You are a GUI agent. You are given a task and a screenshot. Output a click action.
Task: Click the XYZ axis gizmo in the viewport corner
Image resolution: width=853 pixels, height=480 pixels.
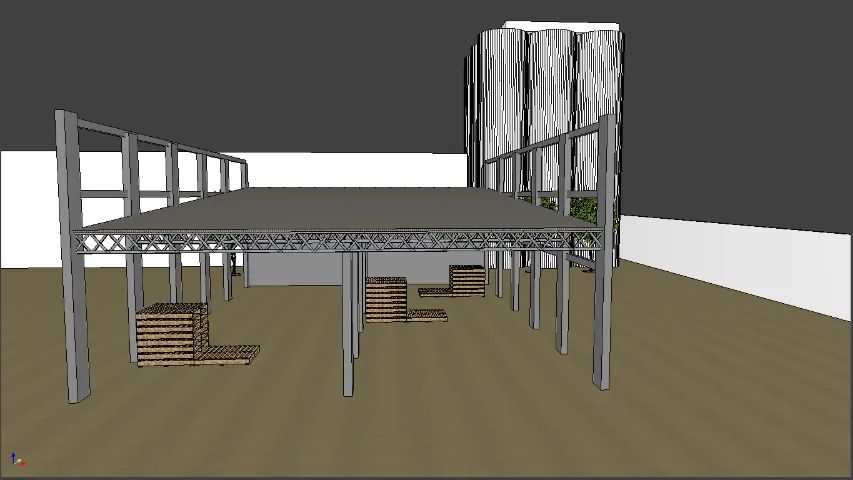click(18, 460)
